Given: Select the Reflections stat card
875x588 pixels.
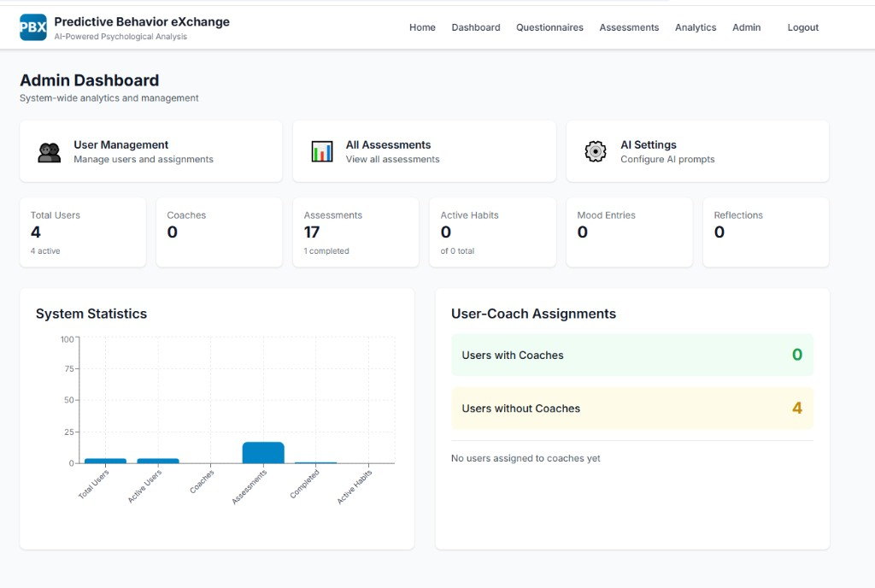Looking at the screenshot, I should pyautogui.click(x=766, y=232).
